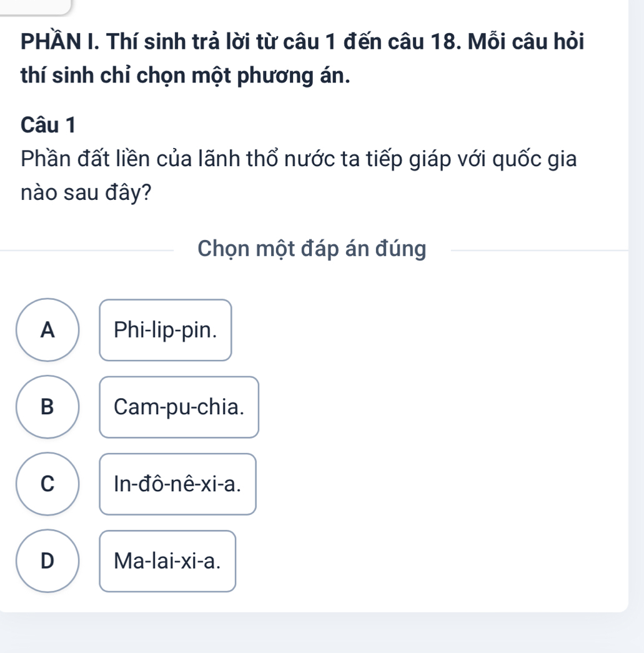Viewport: 644px width, 653px height.
Task: Click the 'thí sinh chỉ chọn một phương án' line
Action: click(x=185, y=76)
